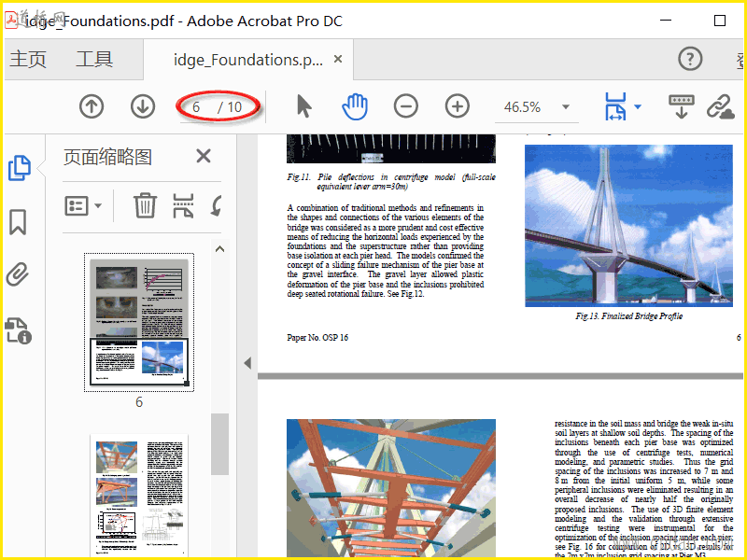This screenshot has height=560, width=747.
Task: Switch to the 主页 tab
Action: click(x=28, y=60)
